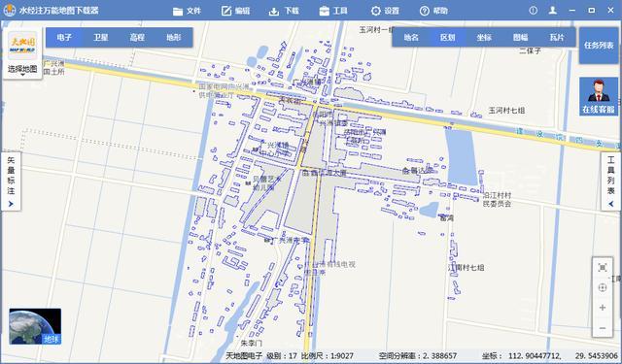Click the 坐标 longitude value in status bar
Screen dimensions: 622x364
point(535,356)
